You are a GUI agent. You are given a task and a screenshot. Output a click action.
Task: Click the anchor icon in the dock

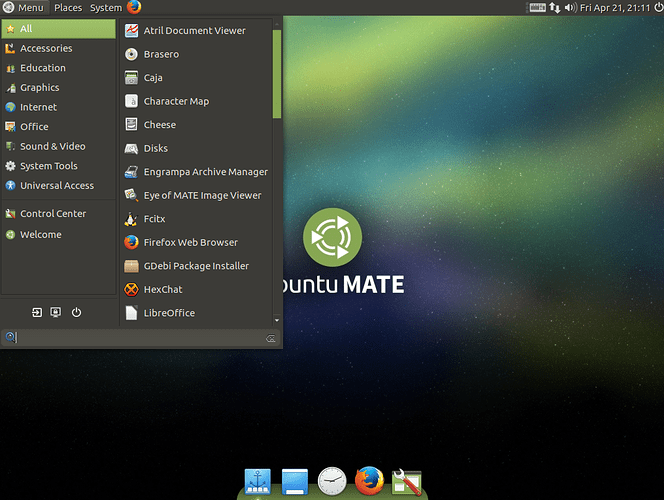click(257, 481)
